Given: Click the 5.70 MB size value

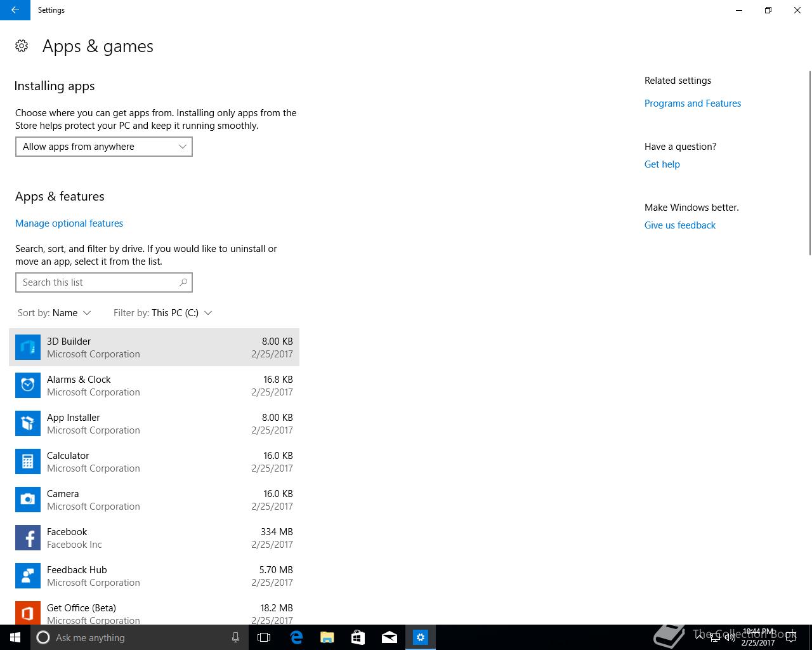Looking at the screenshot, I should [x=276, y=570].
